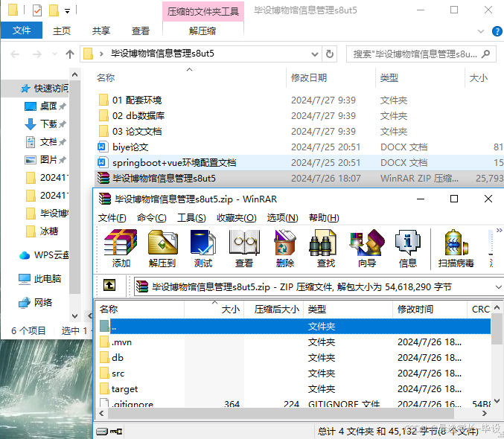This screenshot has width=504, height=439.
Task: Refresh the Explorer folder view
Action: (x=330, y=54)
